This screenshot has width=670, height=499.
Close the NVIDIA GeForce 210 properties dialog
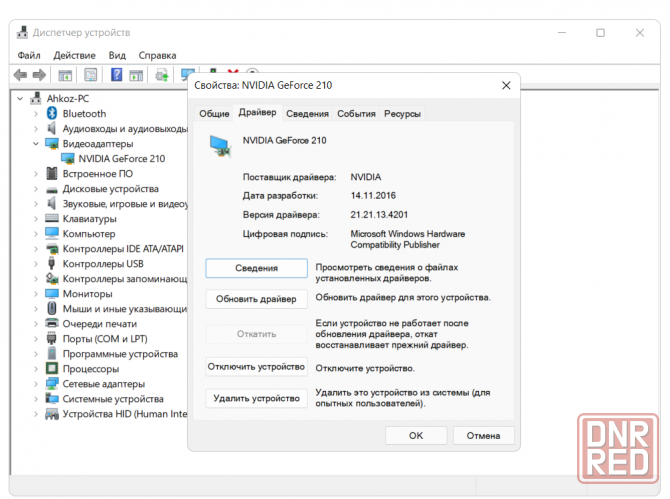pyautogui.click(x=506, y=85)
